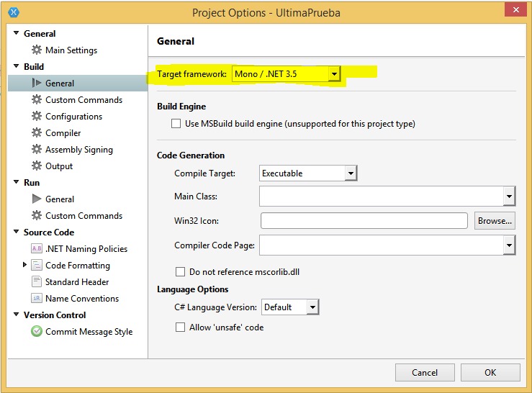Click the .NET Naming Policies icon
This screenshot has height=393, width=532.
pyautogui.click(x=37, y=249)
